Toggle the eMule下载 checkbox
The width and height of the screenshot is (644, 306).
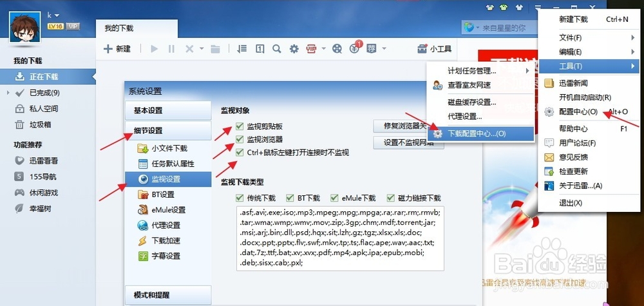click(334, 198)
